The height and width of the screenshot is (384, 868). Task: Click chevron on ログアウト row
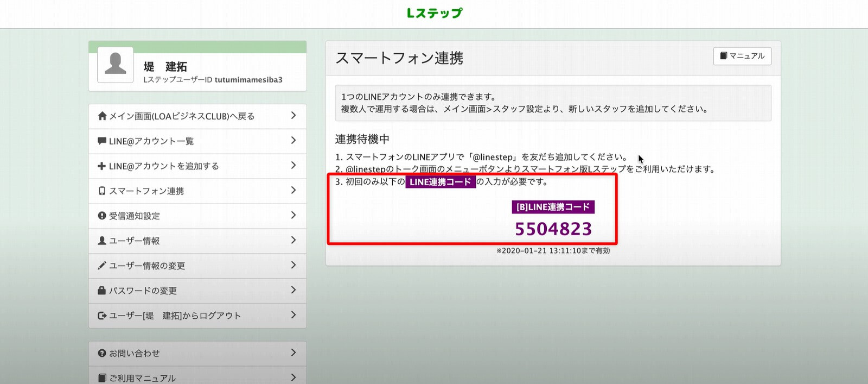293,315
